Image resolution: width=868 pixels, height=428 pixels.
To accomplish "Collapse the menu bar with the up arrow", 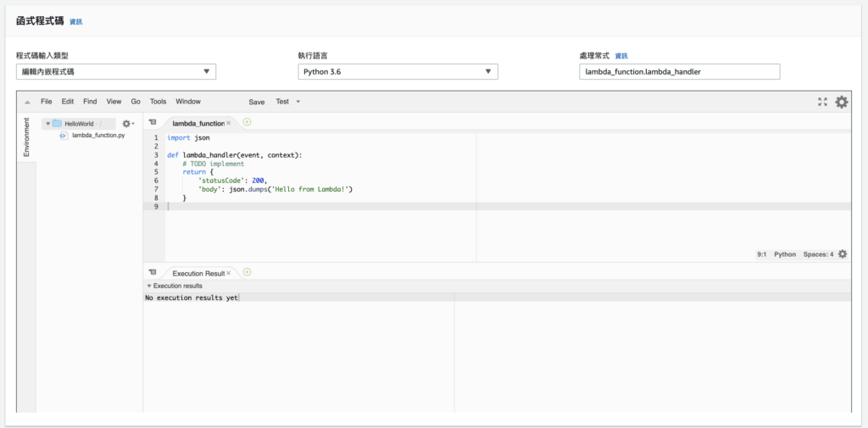I will (x=27, y=102).
